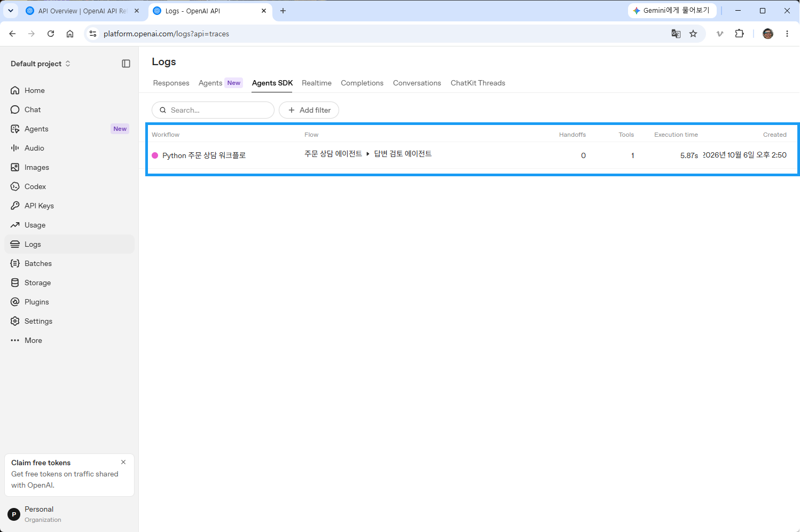The image size is (800, 532).
Task: Open Batches in the sidebar
Action: coord(69,263)
